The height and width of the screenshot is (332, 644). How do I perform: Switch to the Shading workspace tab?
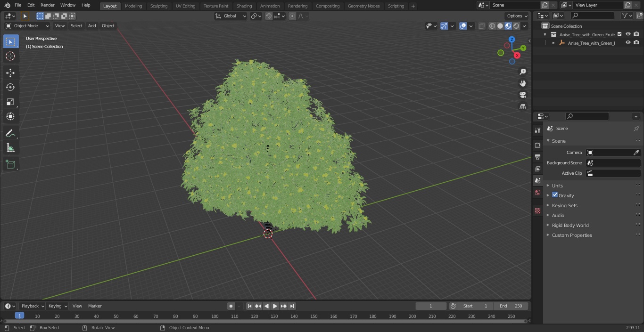click(x=244, y=6)
